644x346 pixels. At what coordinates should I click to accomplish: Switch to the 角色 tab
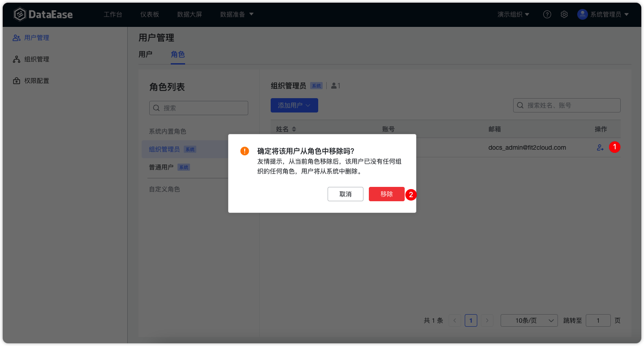178,54
